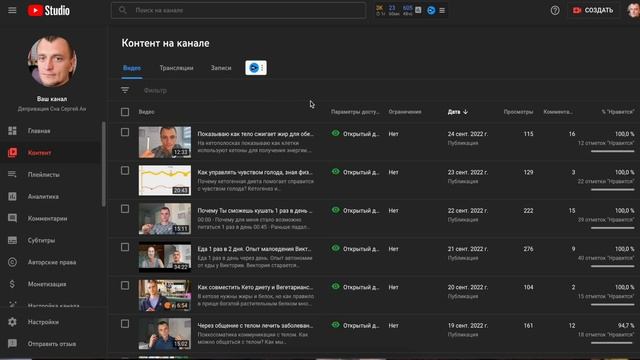This screenshot has height=360, width=640.
Task: Click the Настройки gear icon
Action: click(12, 322)
